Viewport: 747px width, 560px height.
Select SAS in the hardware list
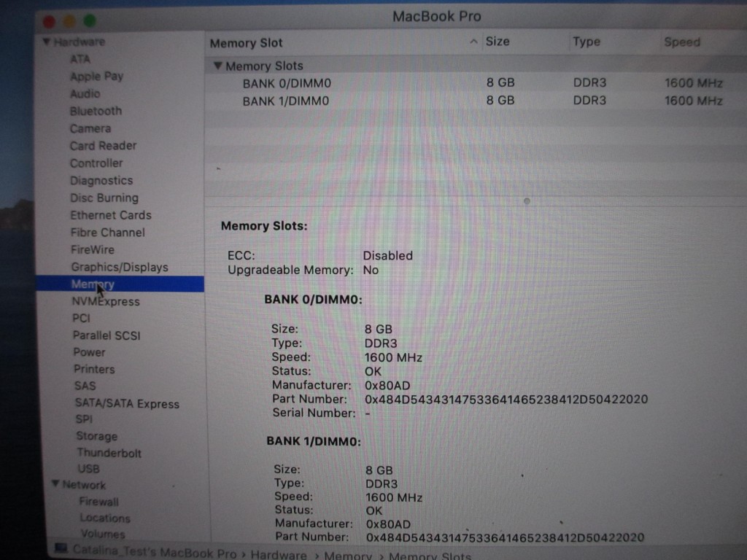[85, 386]
